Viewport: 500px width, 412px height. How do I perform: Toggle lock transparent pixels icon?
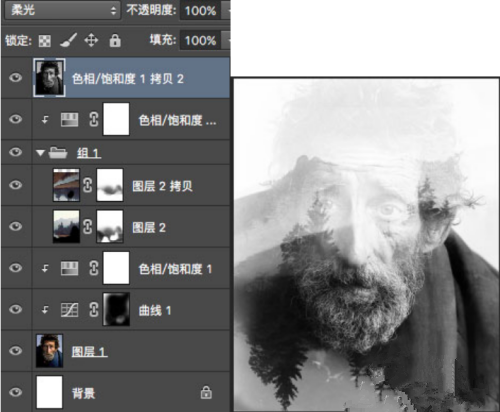tap(45, 41)
